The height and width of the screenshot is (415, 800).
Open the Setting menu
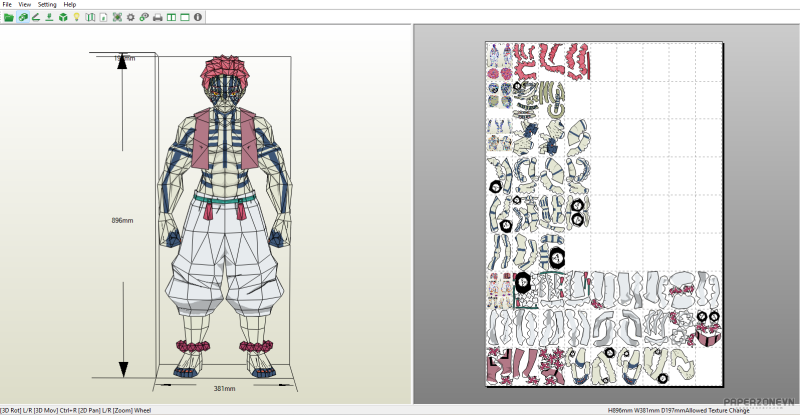click(x=47, y=5)
